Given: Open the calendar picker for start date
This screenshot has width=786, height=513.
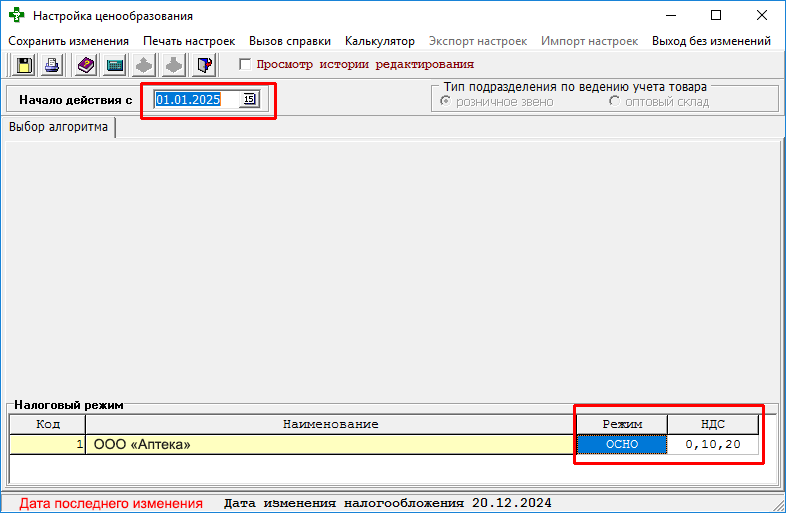Looking at the screenshot, I should pos(249,99).
